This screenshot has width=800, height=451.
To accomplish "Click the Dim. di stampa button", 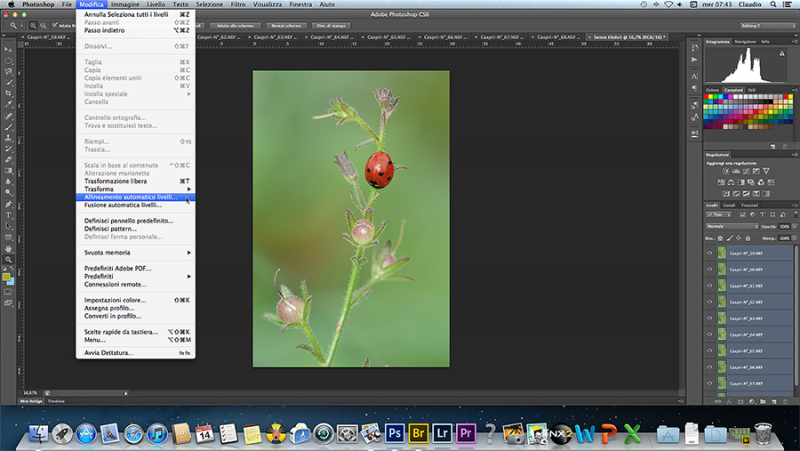I will point(331,26).
